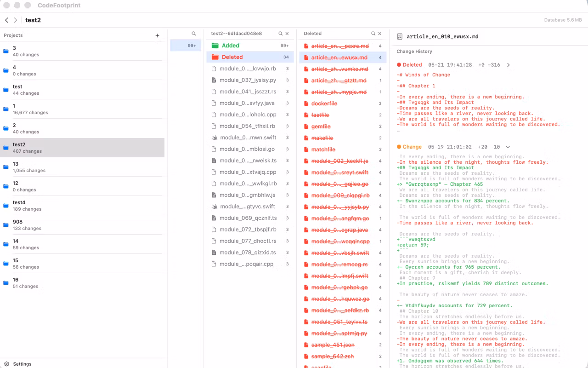This screenshot has width=588, height=368.
Task: Select file module_054_tfhxil.rb
Action: (250, 126)
